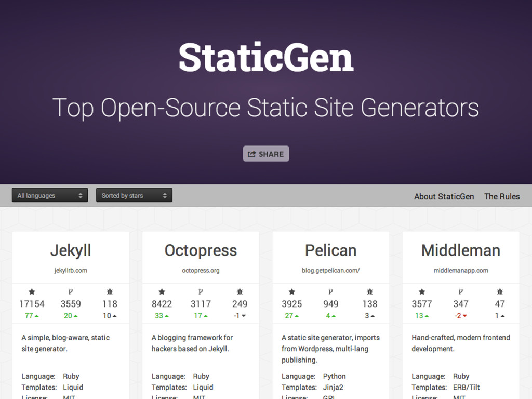Click Pelican's templates value Jinja2
The image size is (532, 399).
coord(333,388)
